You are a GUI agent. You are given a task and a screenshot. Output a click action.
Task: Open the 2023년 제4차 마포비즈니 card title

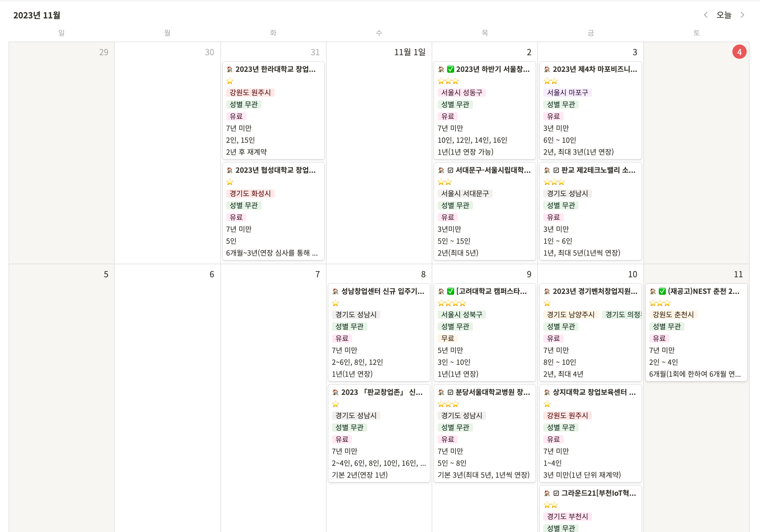coord(595,69)
